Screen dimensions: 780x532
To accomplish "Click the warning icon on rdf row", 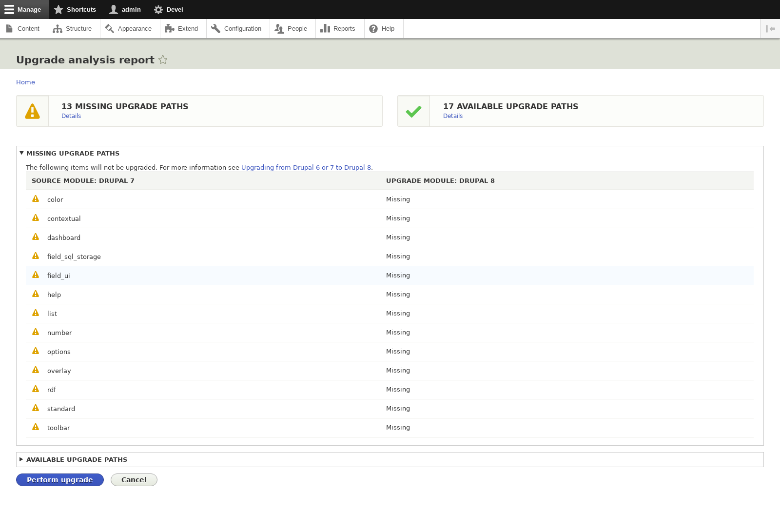I will 36,389.
